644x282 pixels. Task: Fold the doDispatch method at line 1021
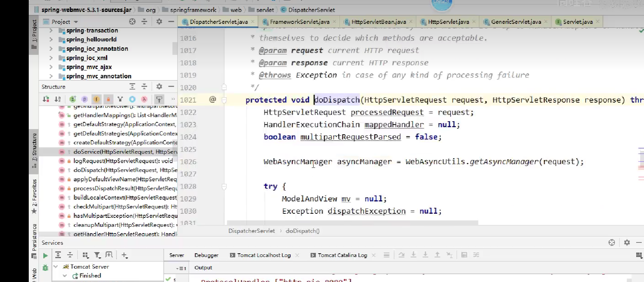(224, 100)
